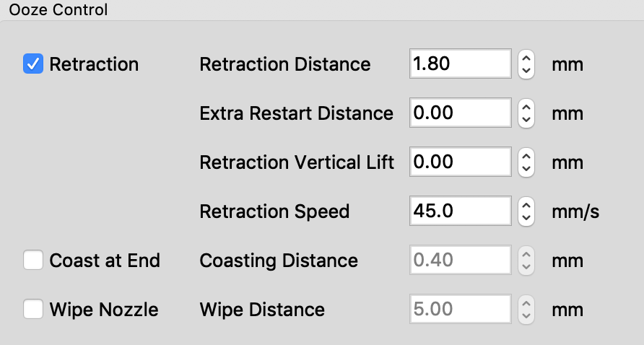Viewport: 644px width, 345px height.
Task: Click the Coasting Distance value field
Action: click(461, 260)
